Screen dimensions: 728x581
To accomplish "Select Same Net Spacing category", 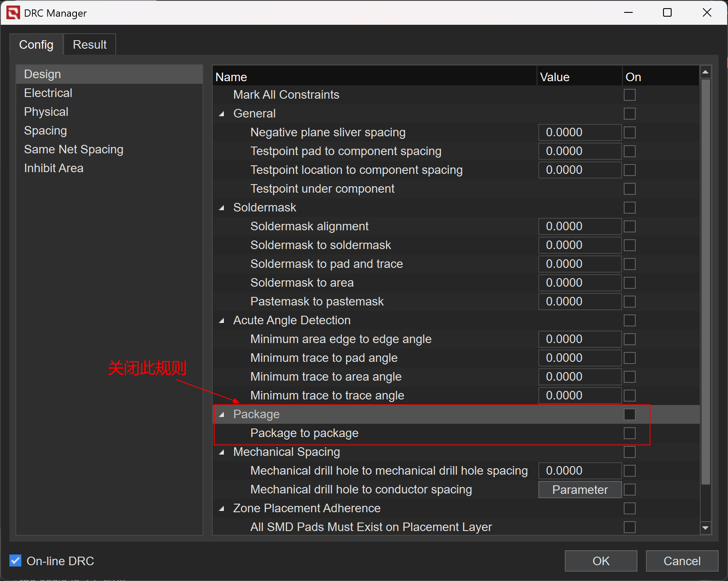I will (x=73, y=150).
